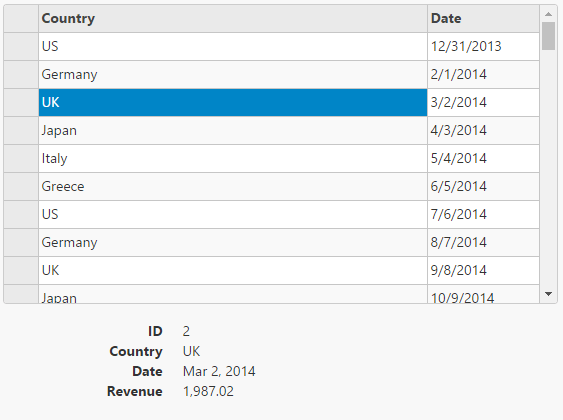563x420 pixels.
Task: Click the top-left select-all corner cell
Action: pos(21,19)
